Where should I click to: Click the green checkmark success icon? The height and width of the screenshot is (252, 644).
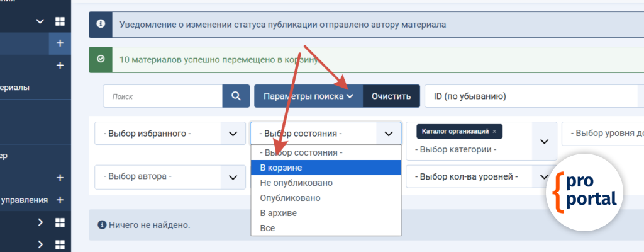(100, 60)
